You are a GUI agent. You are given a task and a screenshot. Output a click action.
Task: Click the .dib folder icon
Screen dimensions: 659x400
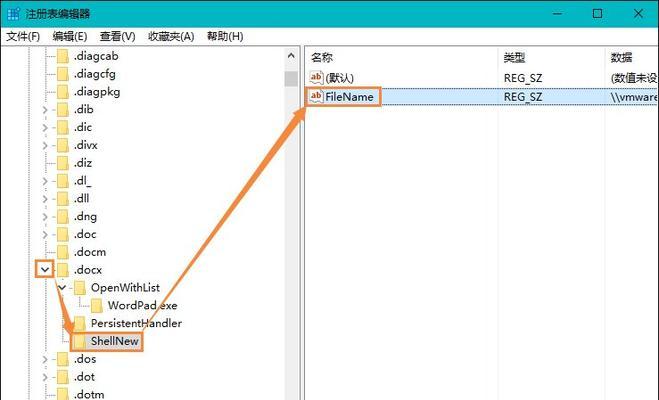(63, 110)
